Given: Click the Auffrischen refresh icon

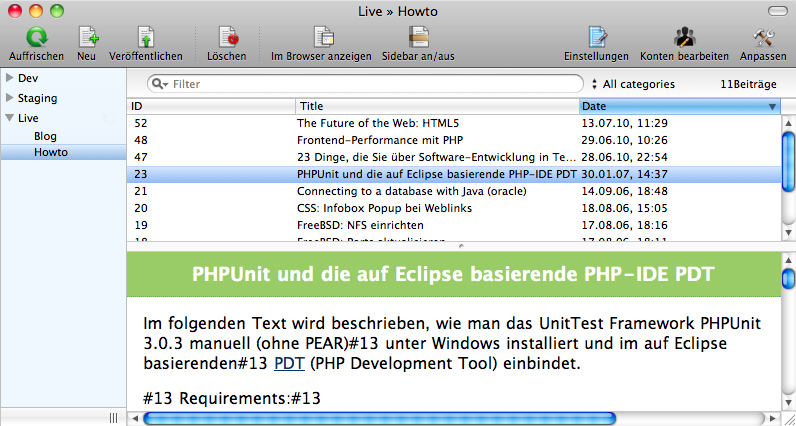Looking at the screenshot, I should [x=37, y=37].
